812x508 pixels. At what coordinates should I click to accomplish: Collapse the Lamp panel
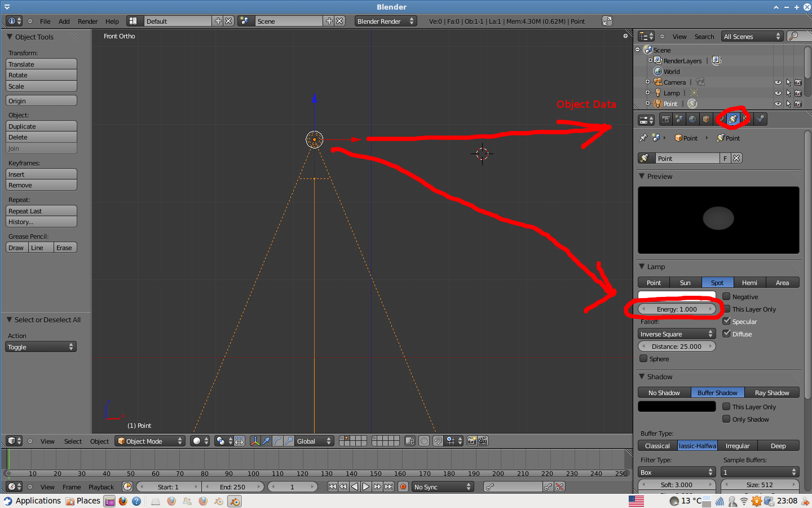642,266
